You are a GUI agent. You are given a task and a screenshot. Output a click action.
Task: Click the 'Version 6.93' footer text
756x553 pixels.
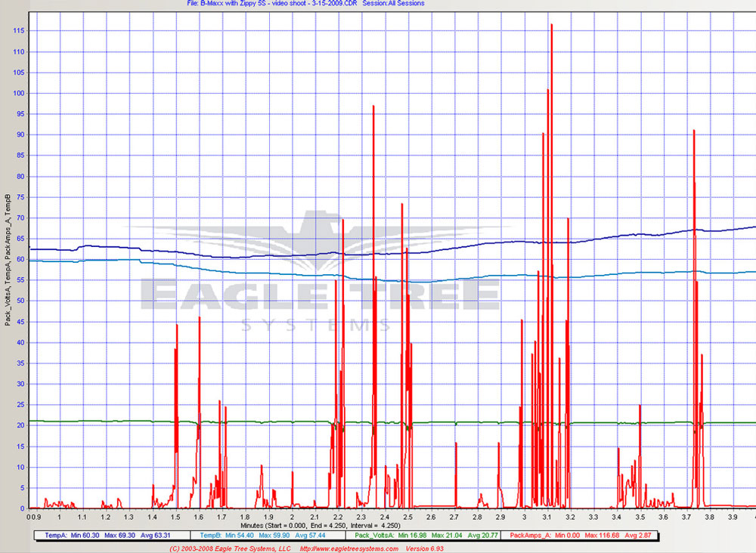click(x=424, y=548)
